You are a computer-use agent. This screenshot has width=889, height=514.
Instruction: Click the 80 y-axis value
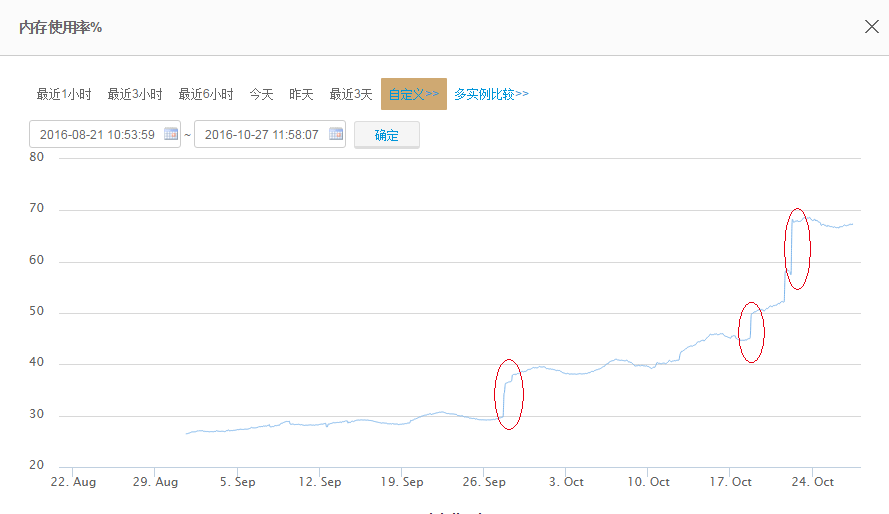[x=36, y=157]
